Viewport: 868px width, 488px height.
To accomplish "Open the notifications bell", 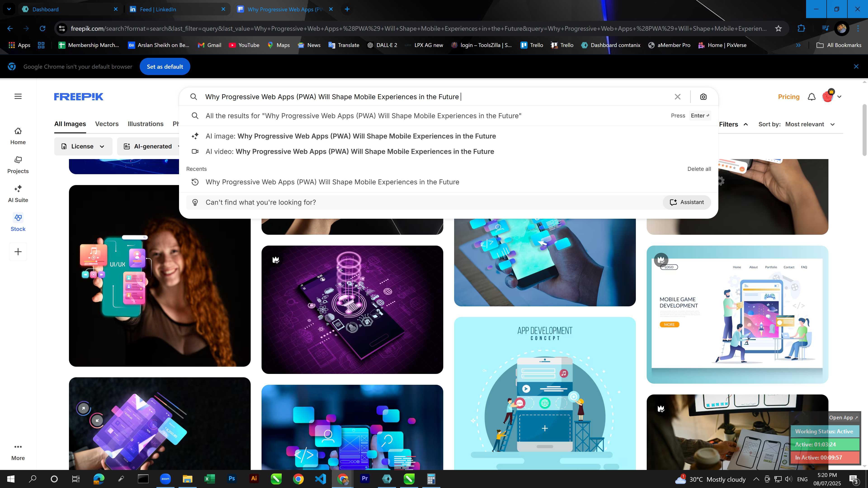I will 812,97.
